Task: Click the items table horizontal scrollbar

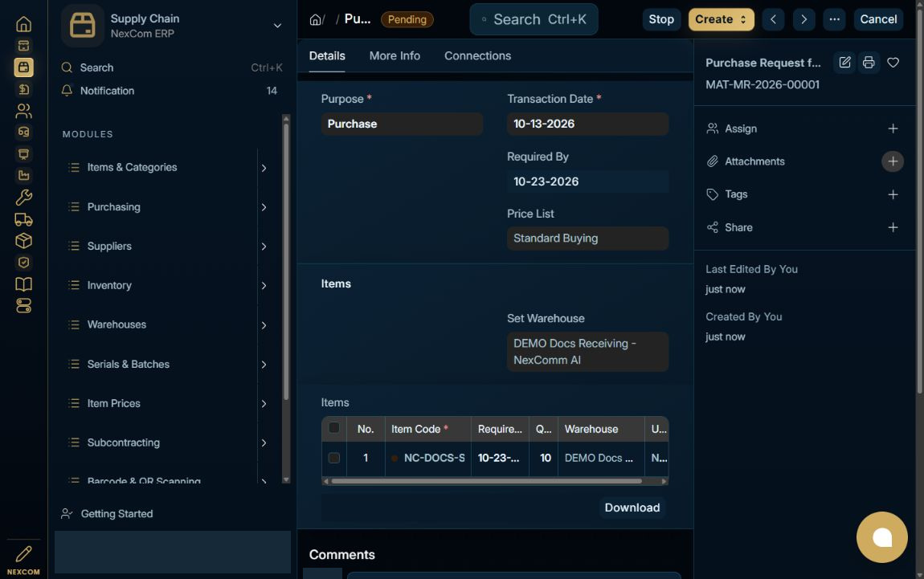Action: (487, 481)
